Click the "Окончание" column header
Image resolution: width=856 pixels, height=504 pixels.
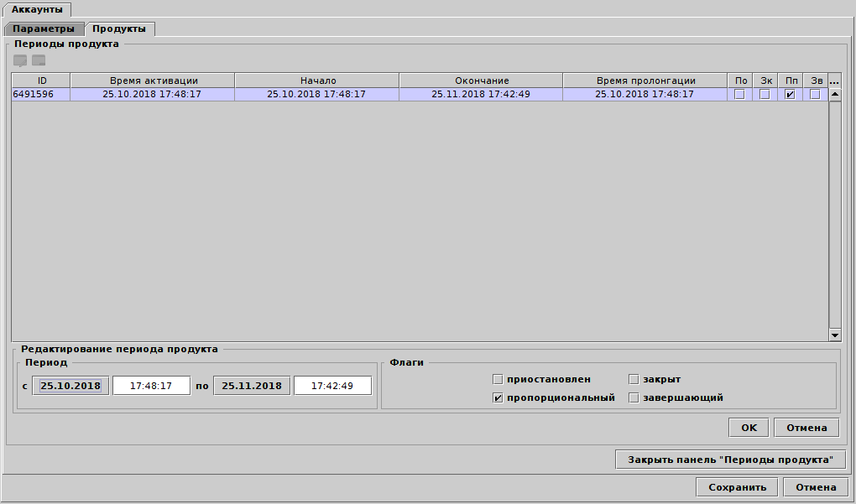click(x=481, y=80)
